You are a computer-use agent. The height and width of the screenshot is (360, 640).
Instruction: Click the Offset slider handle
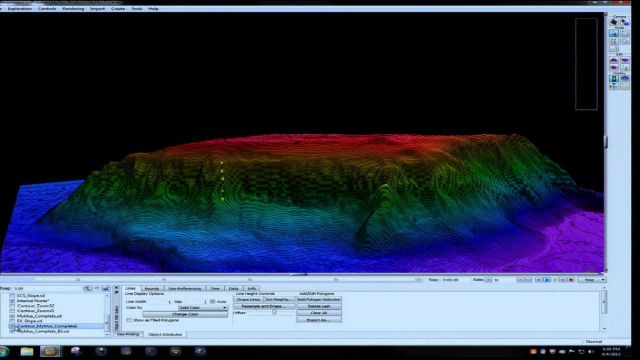pyautogui.click(x=274, y=312)
